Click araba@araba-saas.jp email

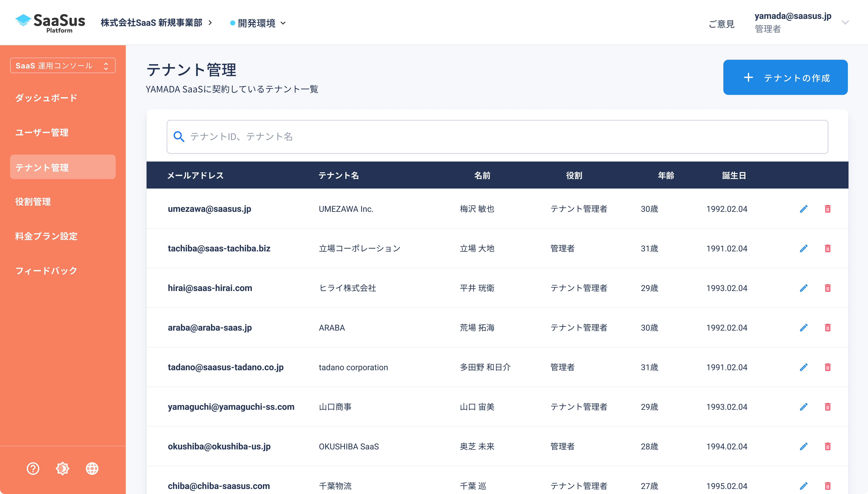tap(210, 328)
